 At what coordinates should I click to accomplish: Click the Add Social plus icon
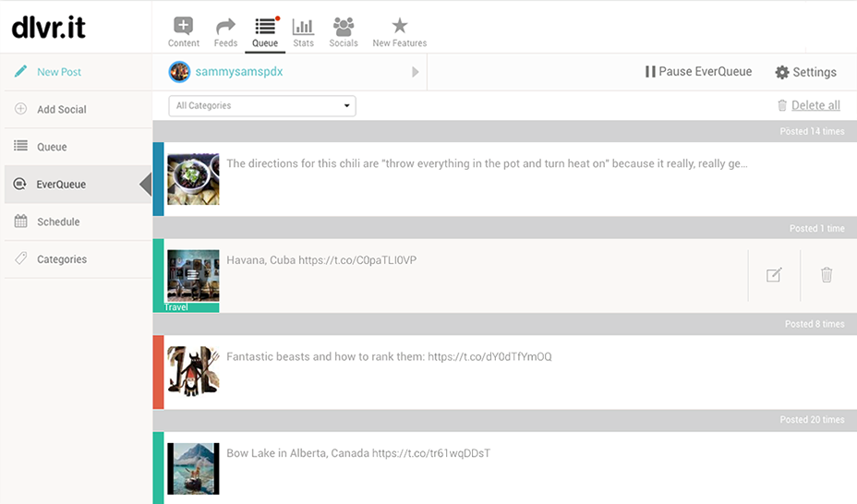pos(20,109)
